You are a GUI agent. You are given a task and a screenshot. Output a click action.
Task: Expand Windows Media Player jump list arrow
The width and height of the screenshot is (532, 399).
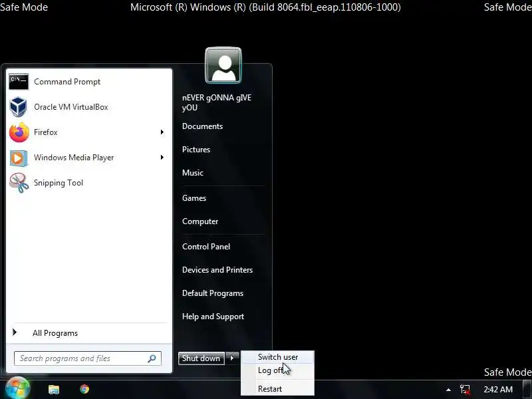point(162,158)
